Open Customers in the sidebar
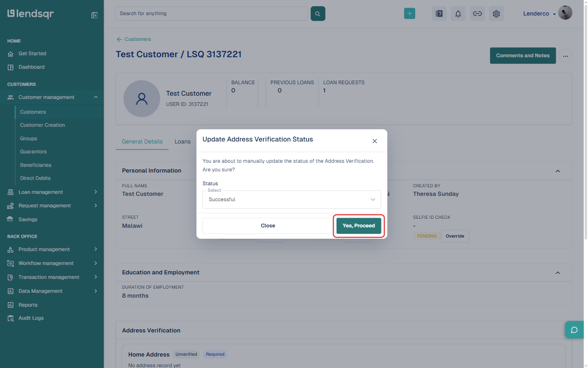The width and height of the screenshot is (588, 368). pos(33,112)
